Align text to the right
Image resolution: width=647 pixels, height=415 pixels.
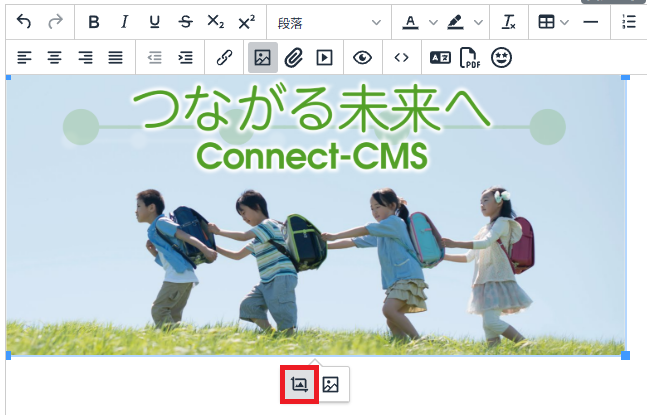[x=85, y=57]
